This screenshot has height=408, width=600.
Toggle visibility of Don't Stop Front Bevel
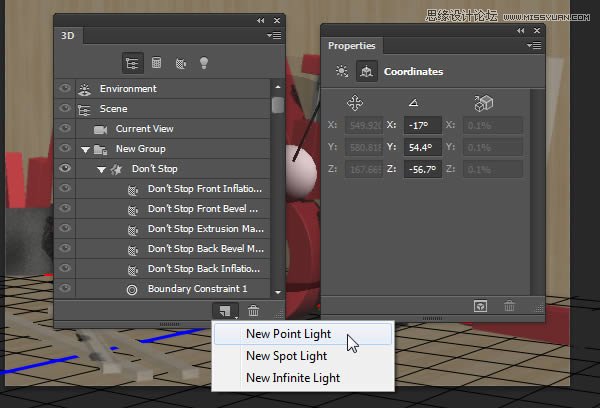coord(65,208)
